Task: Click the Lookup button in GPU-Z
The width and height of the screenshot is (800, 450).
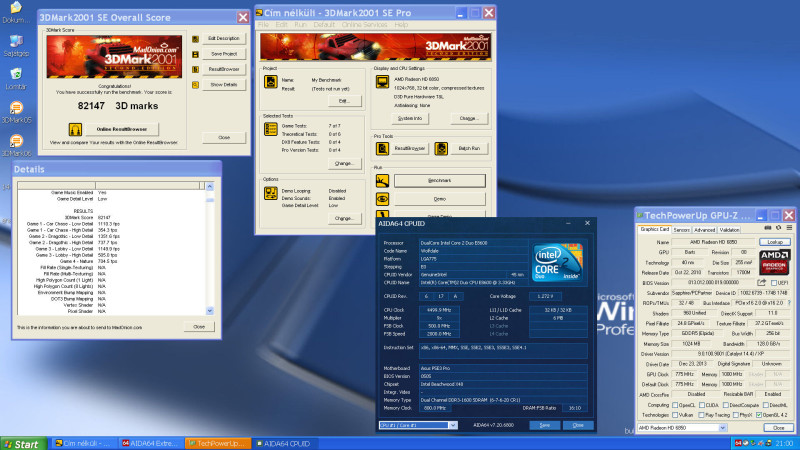Action: click(775, 242)
